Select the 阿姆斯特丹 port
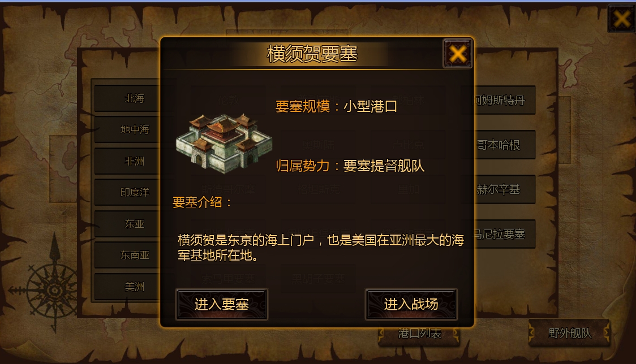 [505, 100]
